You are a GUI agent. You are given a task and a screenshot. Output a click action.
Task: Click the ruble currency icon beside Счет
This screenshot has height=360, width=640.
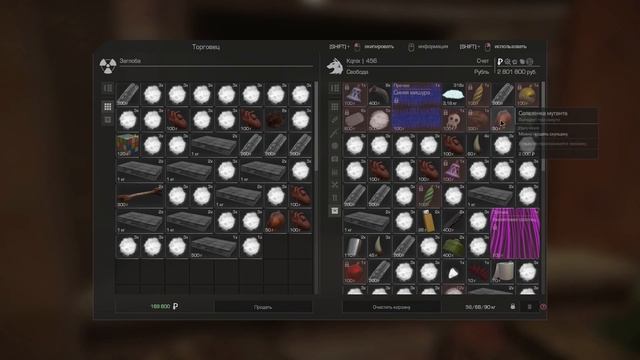[500, 62]
